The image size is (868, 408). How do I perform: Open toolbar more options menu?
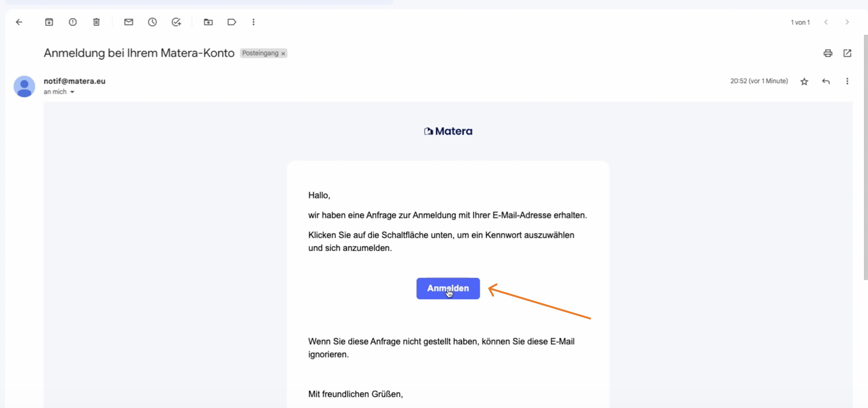click(x=254, y=22)
